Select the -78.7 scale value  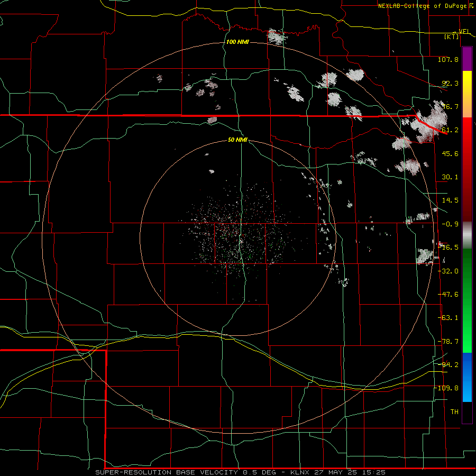[448, 342]
